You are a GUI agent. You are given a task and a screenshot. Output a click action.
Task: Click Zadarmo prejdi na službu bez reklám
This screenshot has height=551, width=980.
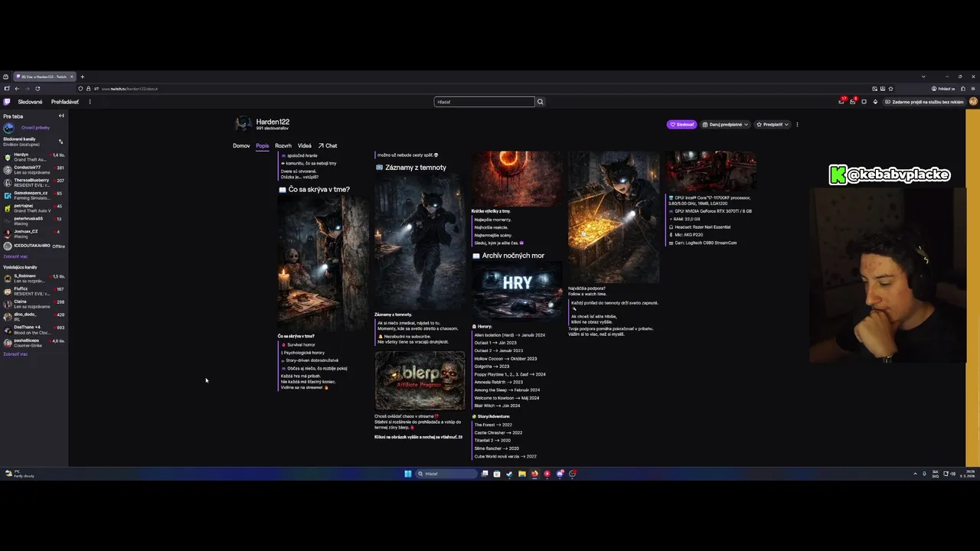925,102
